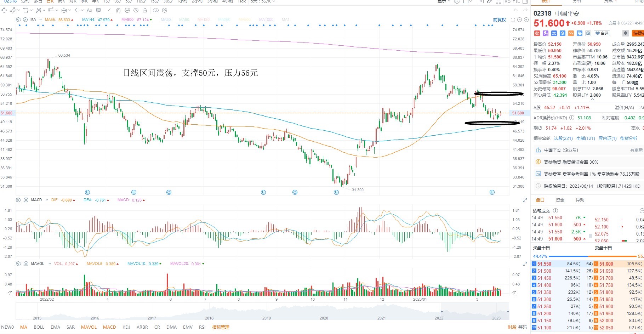The width and height of the screenshot is (644, 334).
Task: Remove the MAVOL indicator panel
Action: click(26, 264)
